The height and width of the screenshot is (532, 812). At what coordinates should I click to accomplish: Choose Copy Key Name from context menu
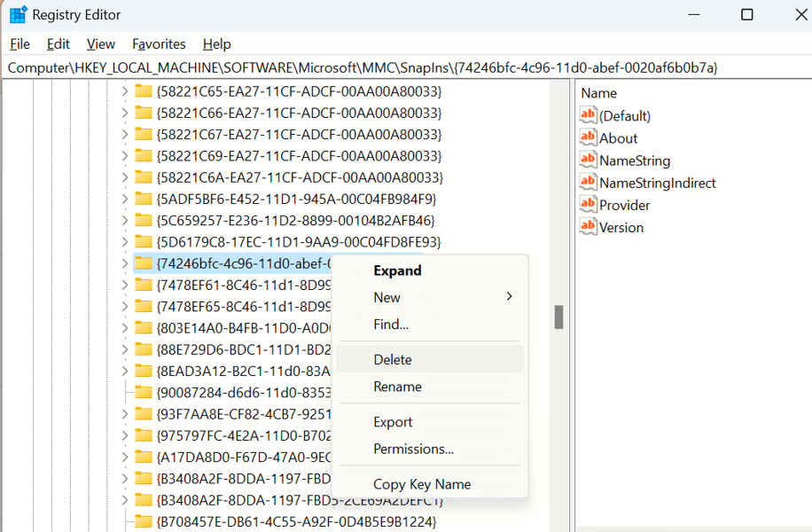(x=422, y=484)
